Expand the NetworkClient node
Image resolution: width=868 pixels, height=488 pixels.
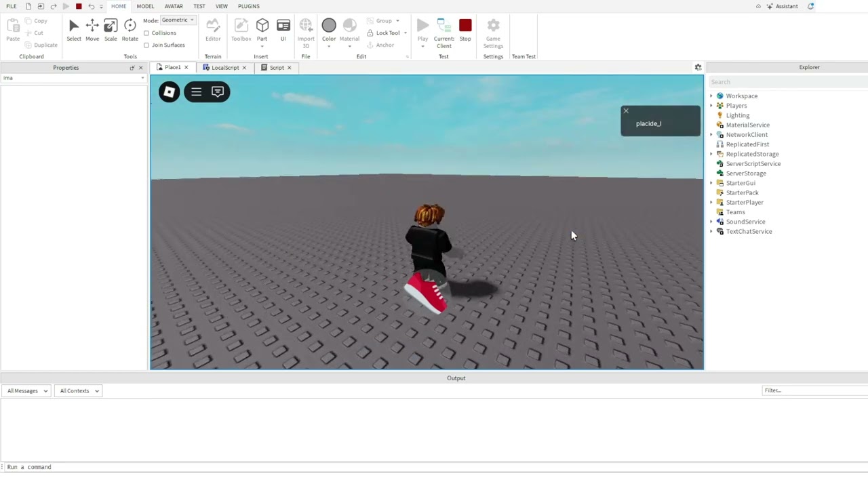tap(711, 135)
